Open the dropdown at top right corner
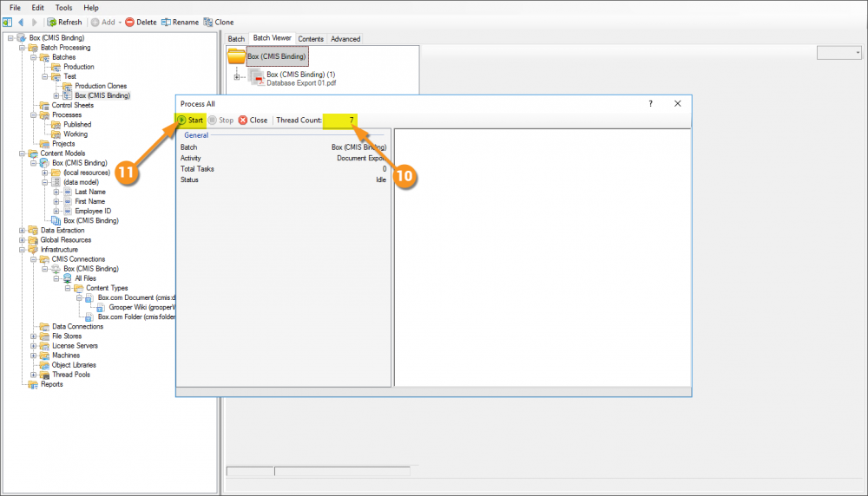Viewport: 868px width, 496px height. click(858, 53)
